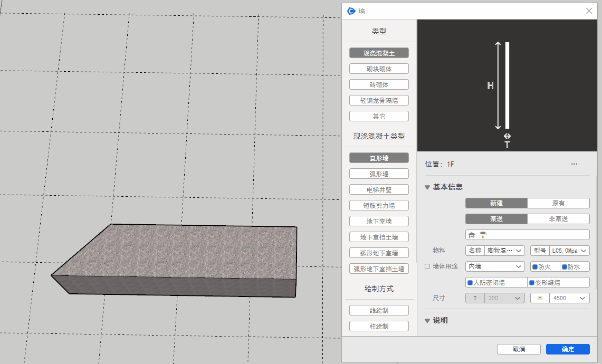Open the height H 4500 dropdown
Viewport: 602px width, 364px height.
(569, 298)
